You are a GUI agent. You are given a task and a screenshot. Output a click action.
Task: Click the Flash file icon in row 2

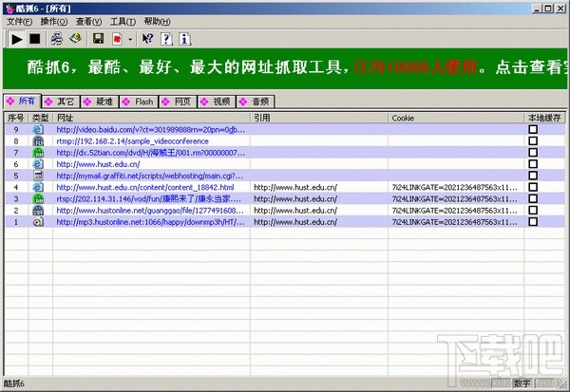pyautogui.click(x=38, y=211)
